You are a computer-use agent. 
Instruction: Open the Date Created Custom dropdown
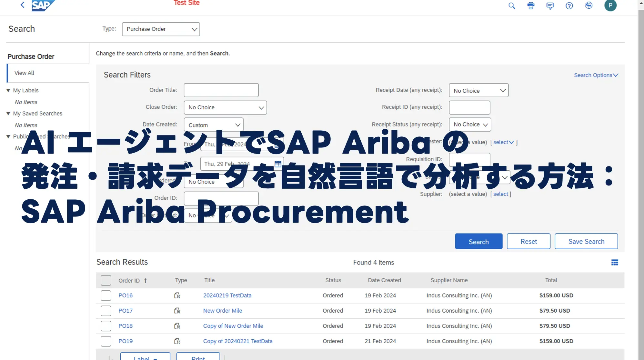pos(214,125)
